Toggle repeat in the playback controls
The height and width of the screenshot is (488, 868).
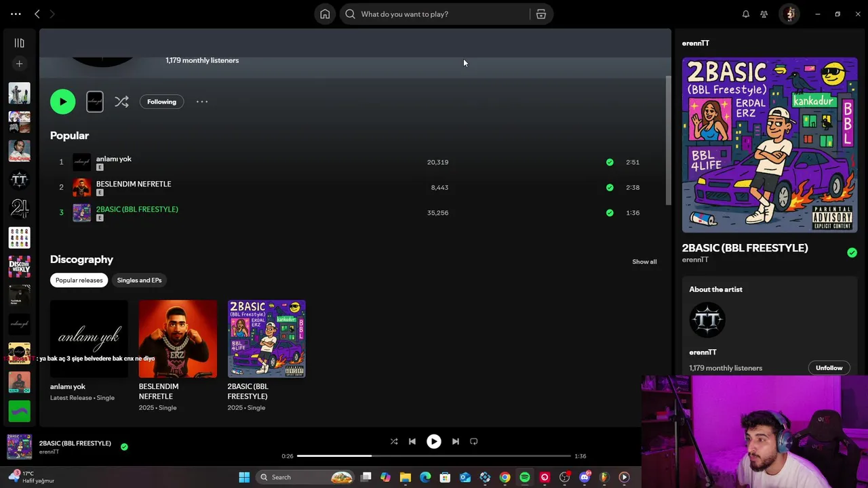tap(474, 441)
